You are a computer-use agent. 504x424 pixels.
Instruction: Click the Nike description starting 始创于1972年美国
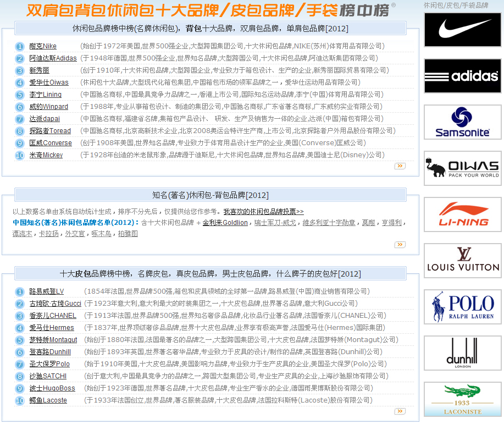point(232,46)
